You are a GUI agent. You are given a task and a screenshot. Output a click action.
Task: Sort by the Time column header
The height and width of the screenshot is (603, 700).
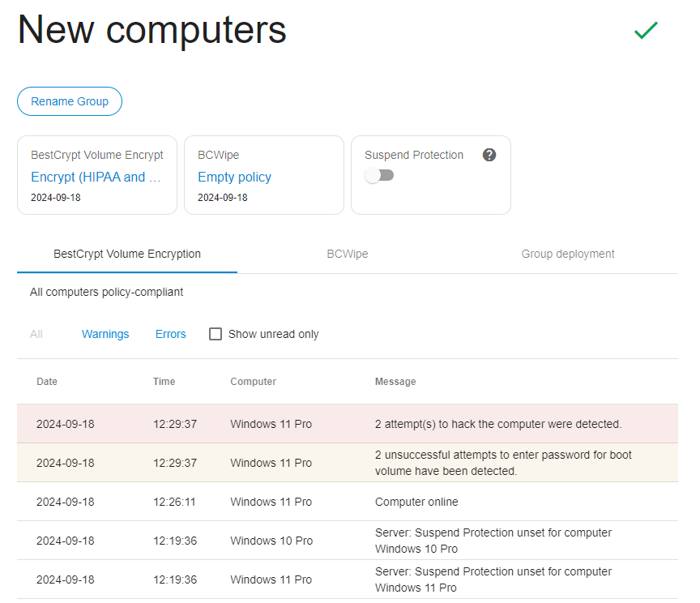[x=164, y=382]
